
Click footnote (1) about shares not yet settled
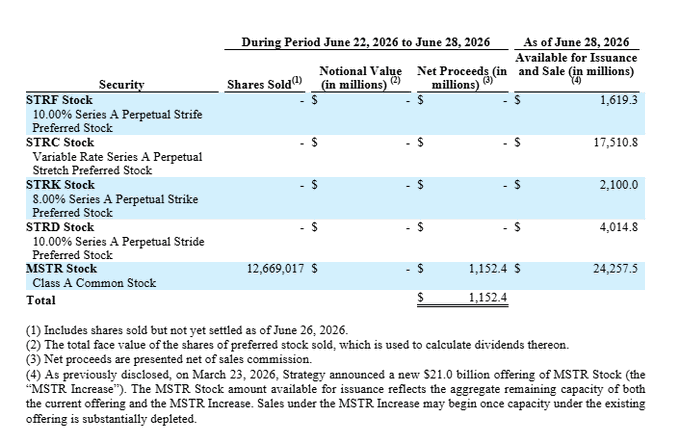(187, 330)
